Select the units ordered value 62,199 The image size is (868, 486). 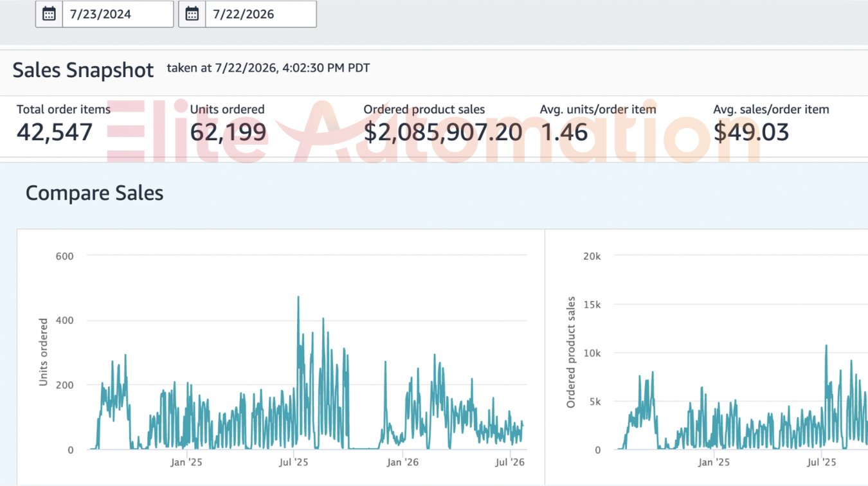(228, 132)
